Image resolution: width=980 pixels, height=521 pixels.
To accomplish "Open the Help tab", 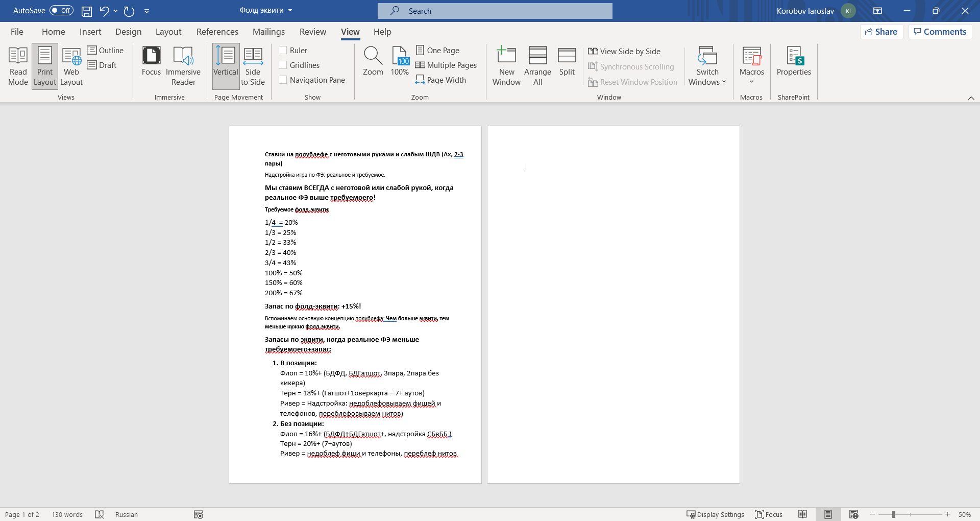I will pos(382,32).
